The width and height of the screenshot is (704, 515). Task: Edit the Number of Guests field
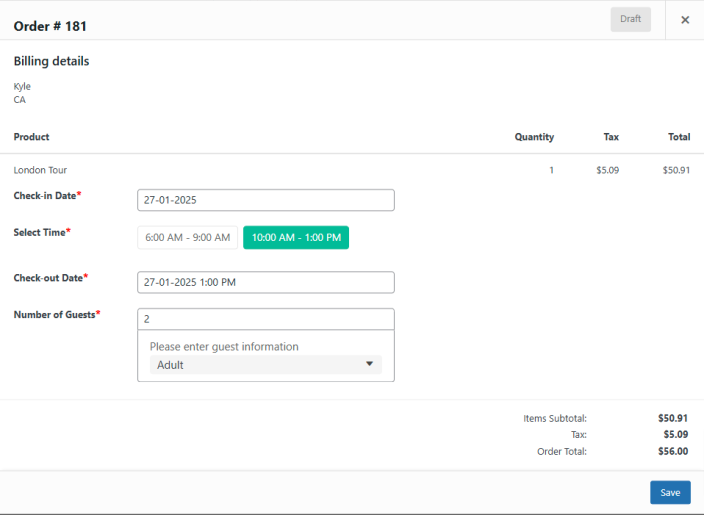point(265,319)
